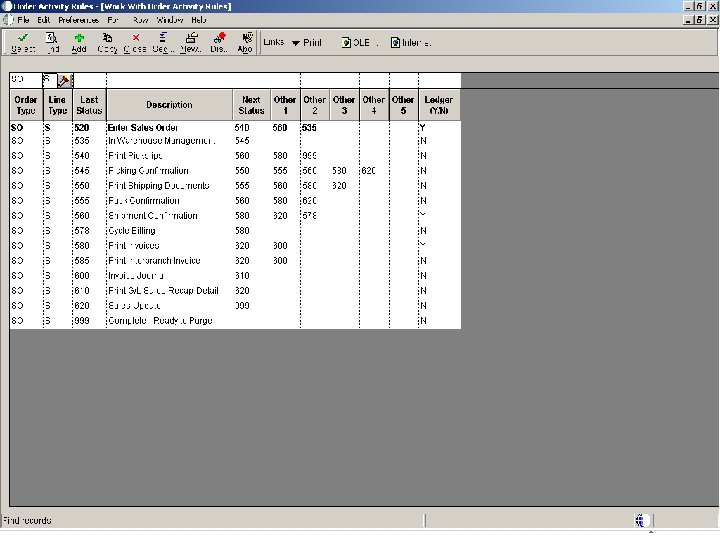Open the Internet link icon
Viewport: 720px width, 540px height.
click(x=395, y=43)
